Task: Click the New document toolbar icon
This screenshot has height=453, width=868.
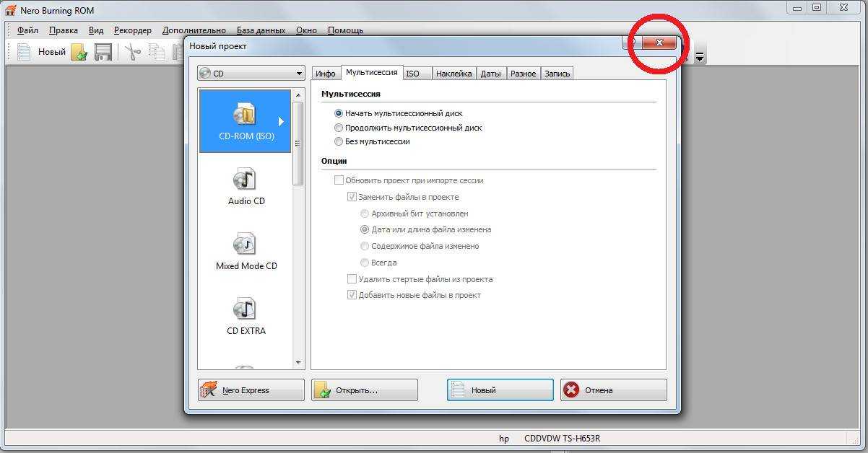Action: [24, 52]
